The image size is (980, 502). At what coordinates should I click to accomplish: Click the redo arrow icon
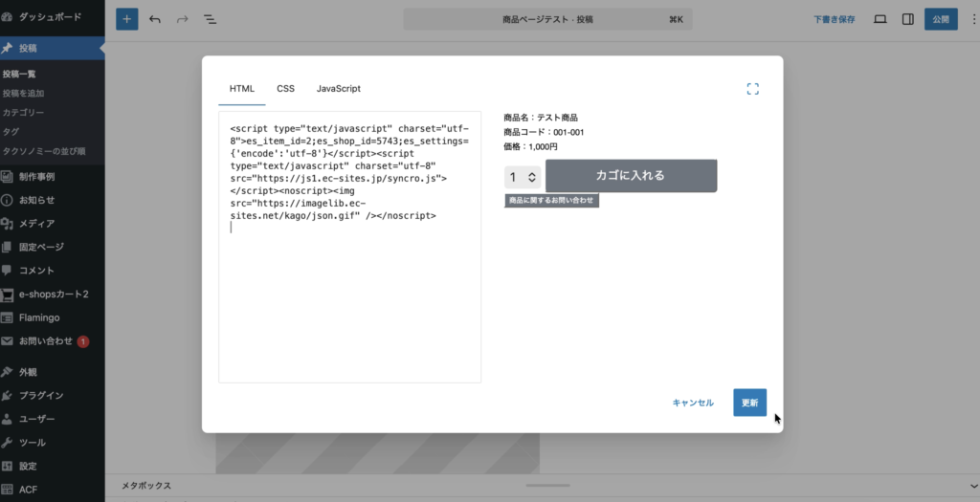(x=183, y=19)
